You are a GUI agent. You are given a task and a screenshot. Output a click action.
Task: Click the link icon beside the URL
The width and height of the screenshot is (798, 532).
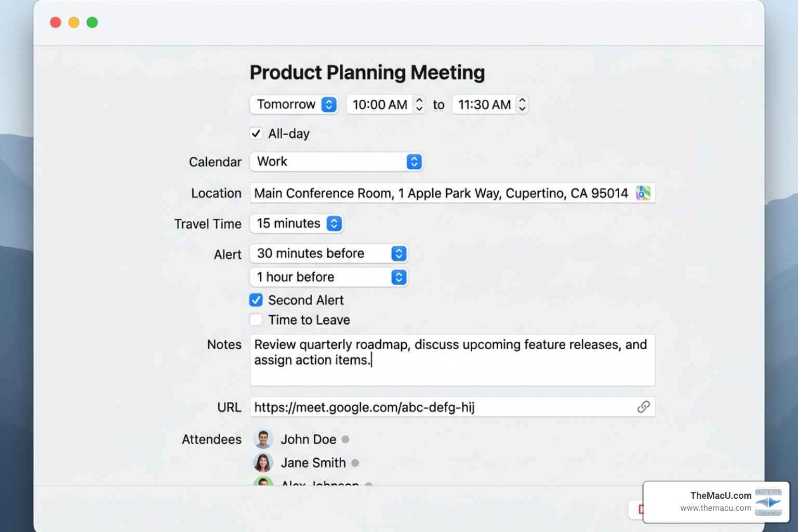click(644, 407)
